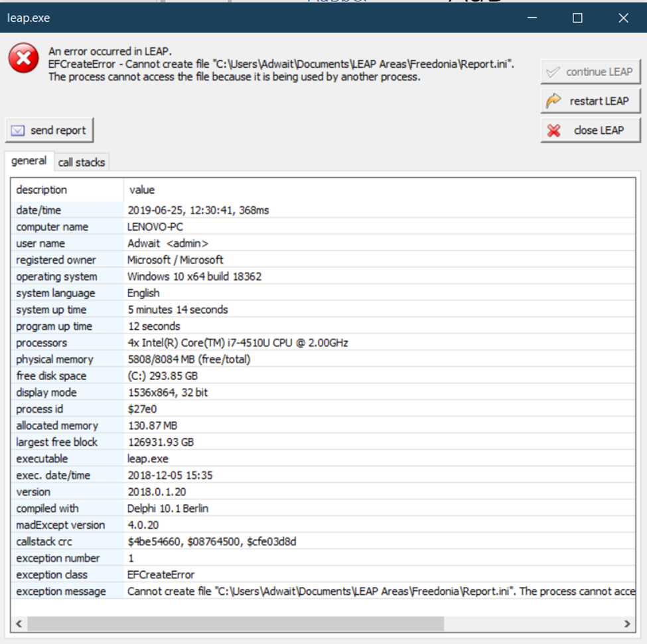
Task: Click the Delphi 10.1 Berlin value
Action: point(167,508)
